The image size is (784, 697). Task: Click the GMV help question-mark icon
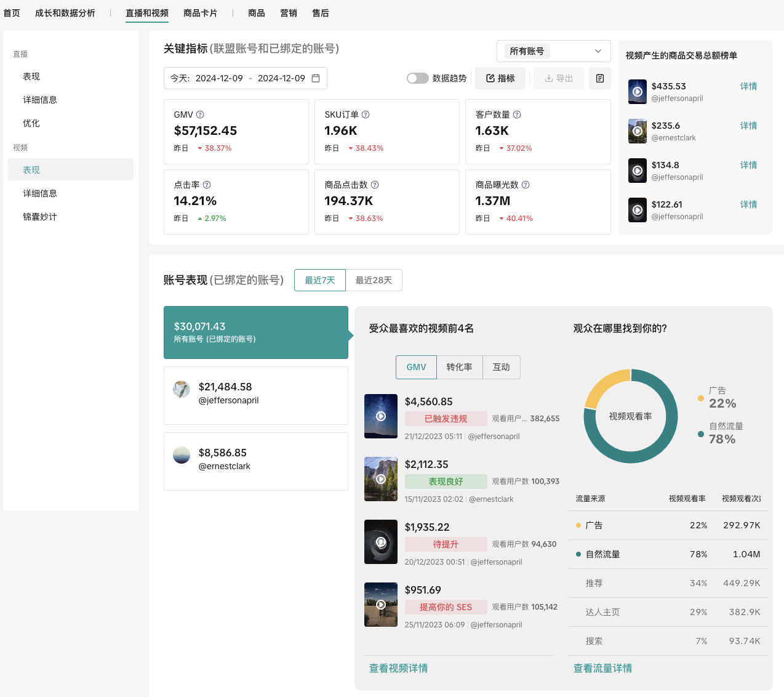[x=200, y=115]
